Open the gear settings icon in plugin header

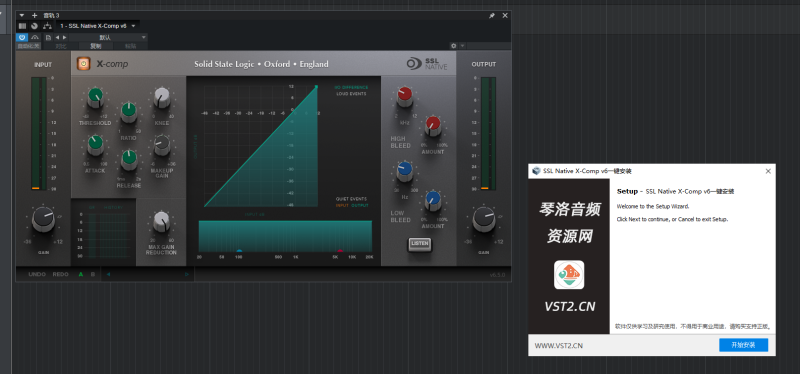[x=454, y=46]
